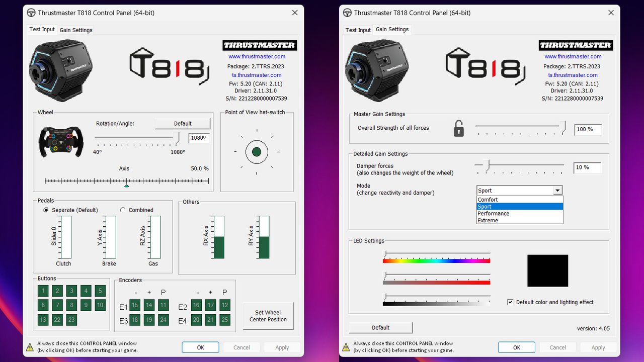Click the steering wheel title icon in right window

(347, 13)
